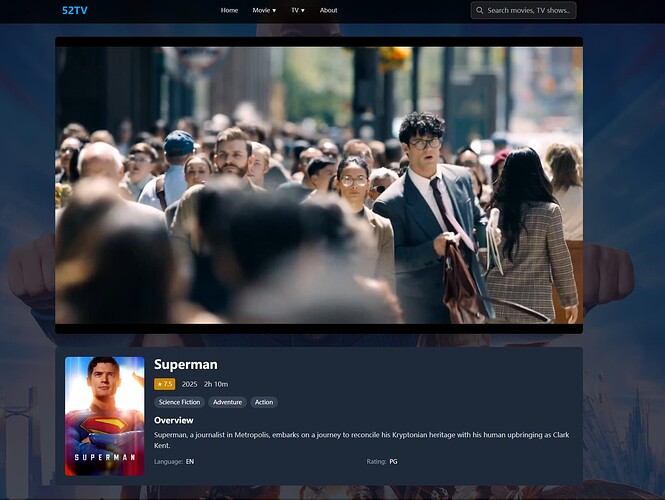Screen dimensions: 665x500
Task: Select the Adventure genre tag
Action: 227,402
